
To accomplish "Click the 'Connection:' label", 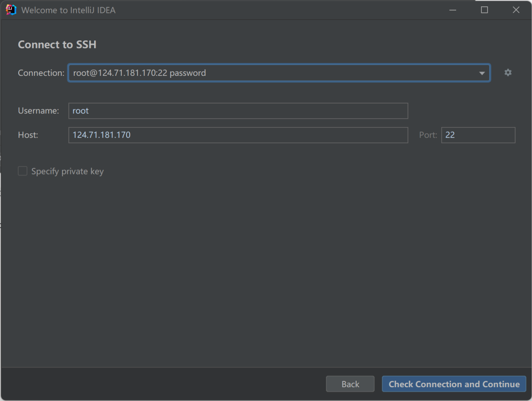I will click(41, 73).
